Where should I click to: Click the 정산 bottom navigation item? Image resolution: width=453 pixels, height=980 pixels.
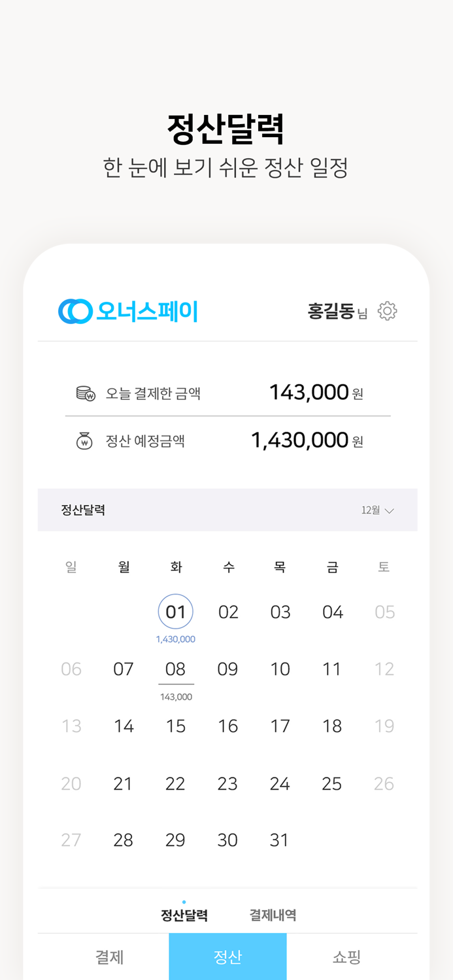click(227, 956)
